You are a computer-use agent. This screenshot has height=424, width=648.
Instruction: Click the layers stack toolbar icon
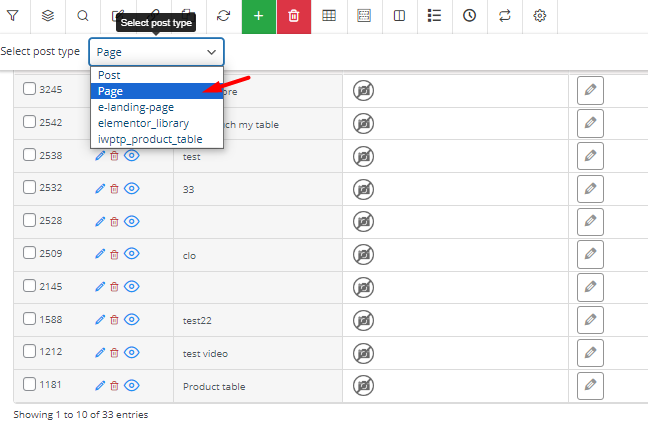(48, 16)
